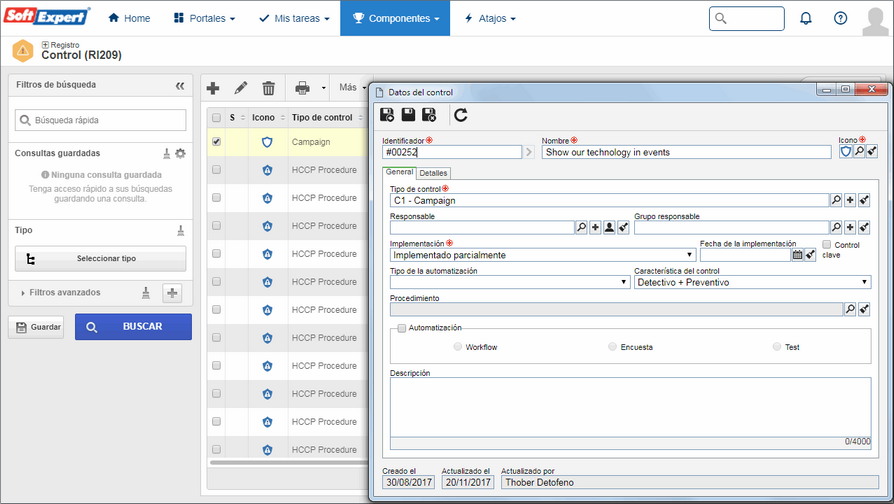Viewport: 894px width, 504px height.
Task: Add a new Grupo responsable
Action: click(x=850, y=227)
